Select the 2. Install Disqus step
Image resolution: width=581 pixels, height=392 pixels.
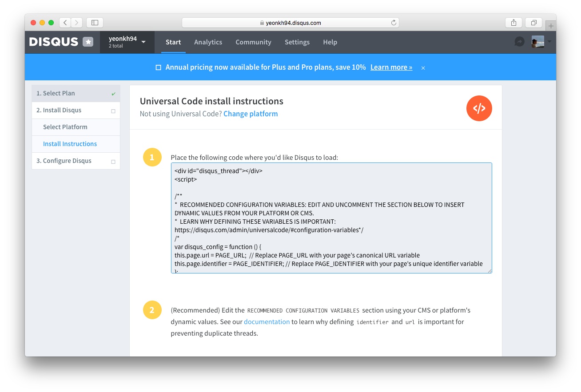76,110
